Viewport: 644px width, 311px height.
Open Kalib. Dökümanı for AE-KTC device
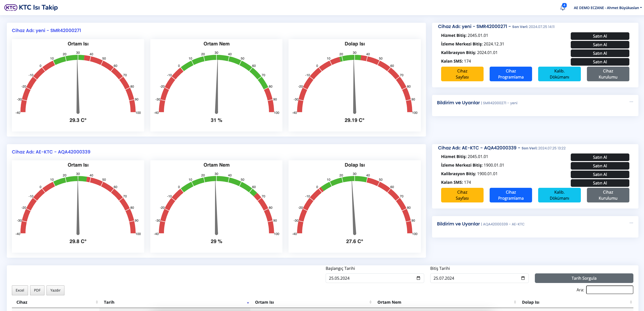[559, 195]
